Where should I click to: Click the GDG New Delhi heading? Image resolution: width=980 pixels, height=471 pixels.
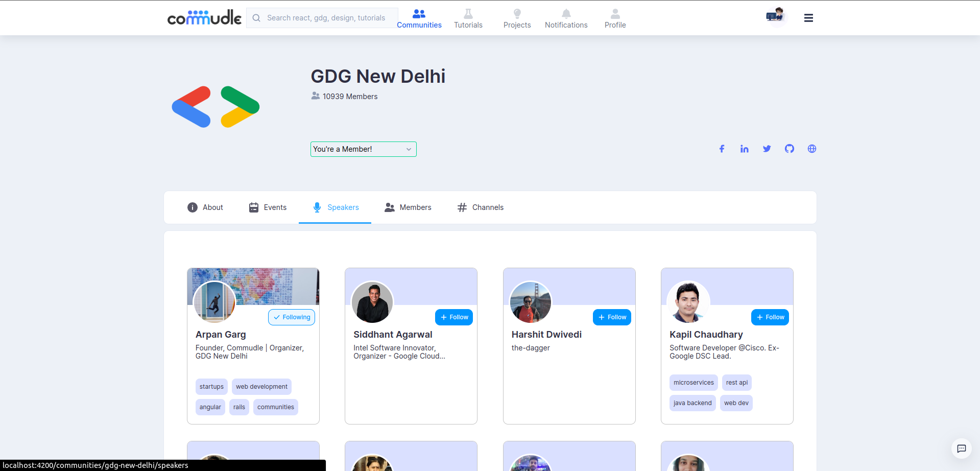coord(378,76)
